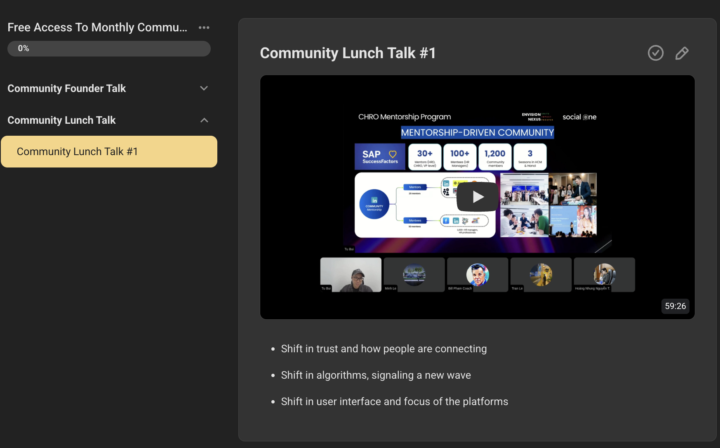Click the "100+" stat card in video

tap(460, 157)
